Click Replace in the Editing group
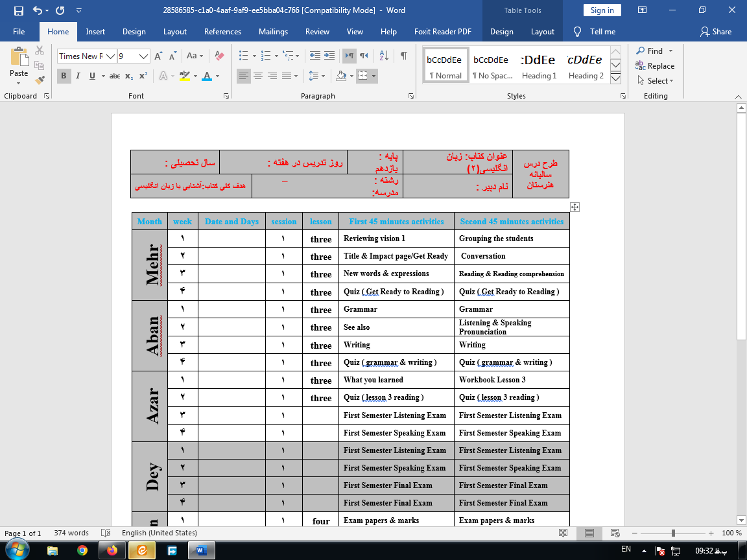Image resolution: width=747 pixels, height=560 pixels. click(x=655, y=66)
